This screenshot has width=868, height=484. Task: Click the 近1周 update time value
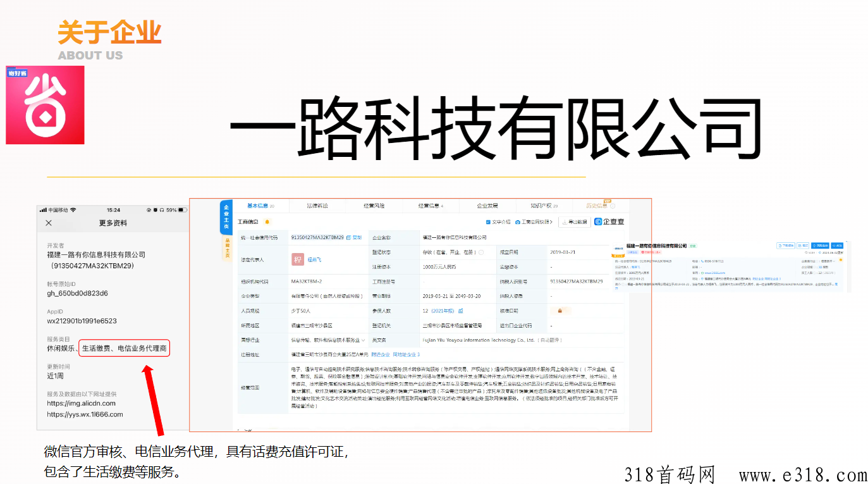click(56, 376)
